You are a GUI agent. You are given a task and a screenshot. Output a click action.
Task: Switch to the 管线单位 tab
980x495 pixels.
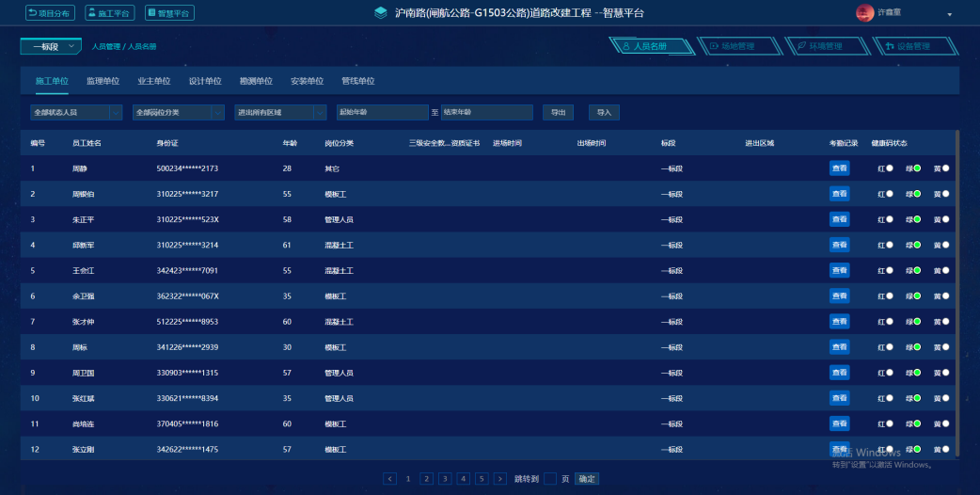(358, 81)
